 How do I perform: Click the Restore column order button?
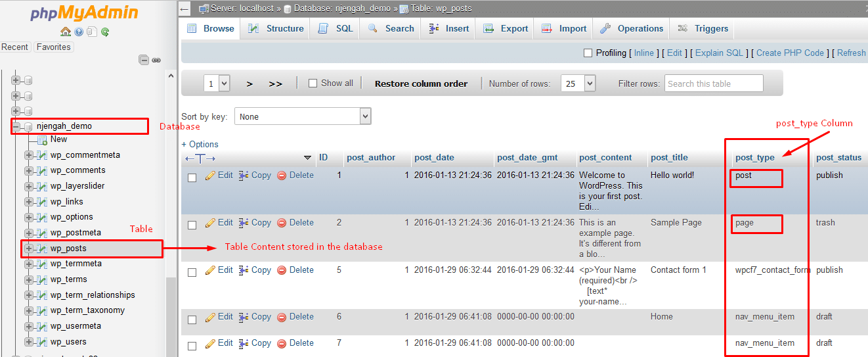click(x=421, y=83)
